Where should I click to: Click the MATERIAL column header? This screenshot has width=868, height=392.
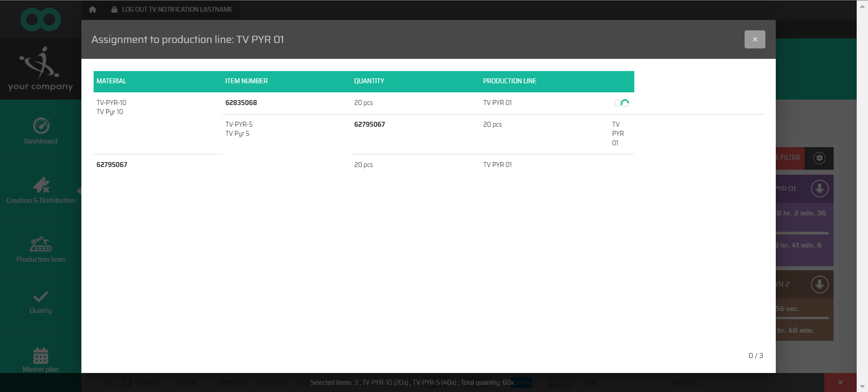pyautogui.click(x=111, y=81)
